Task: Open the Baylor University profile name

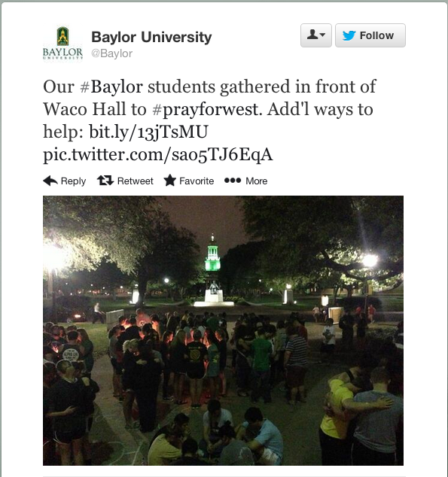Action: [x=151, y=37]
